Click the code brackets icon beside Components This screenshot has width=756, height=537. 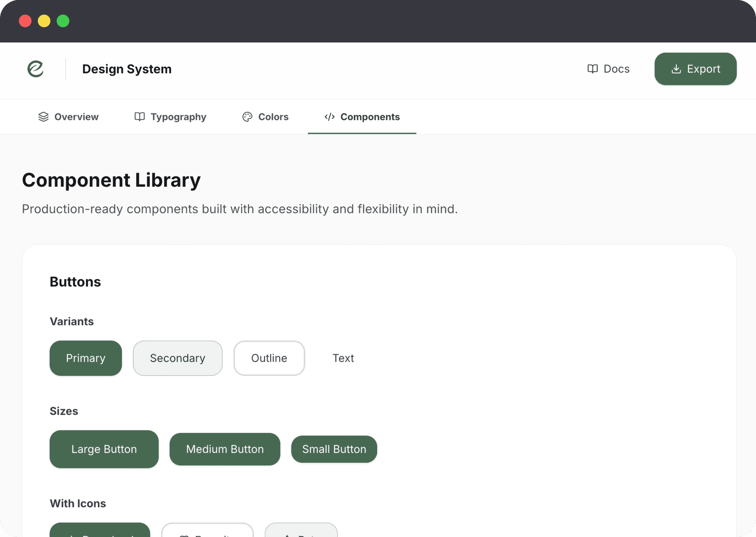click(x=329, y=117)
